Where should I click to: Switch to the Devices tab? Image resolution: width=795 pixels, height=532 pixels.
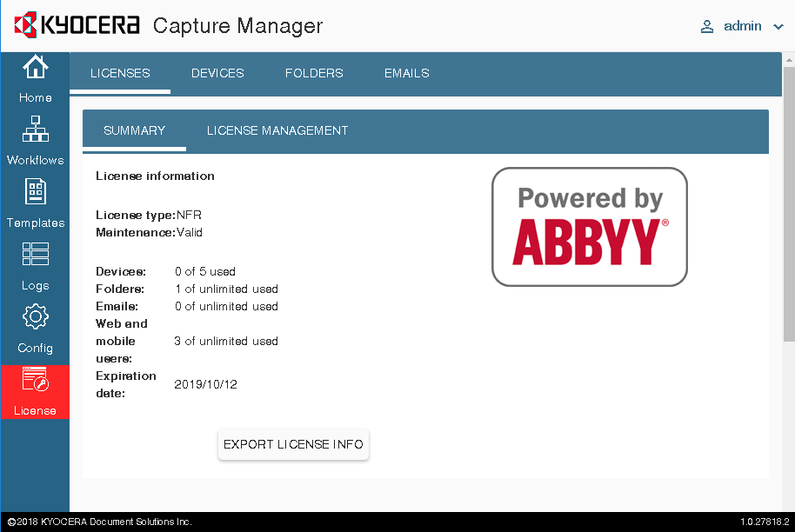click(x=217, y=74)
